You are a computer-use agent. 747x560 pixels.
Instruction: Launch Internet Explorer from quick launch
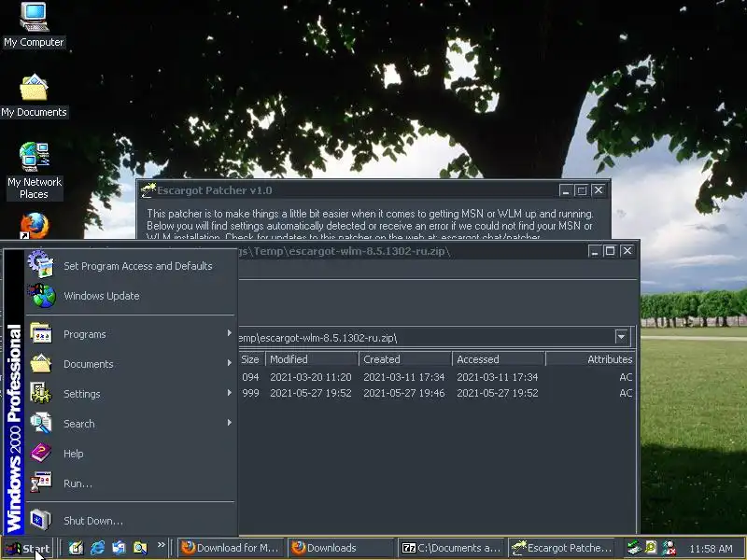coord(97,548)
